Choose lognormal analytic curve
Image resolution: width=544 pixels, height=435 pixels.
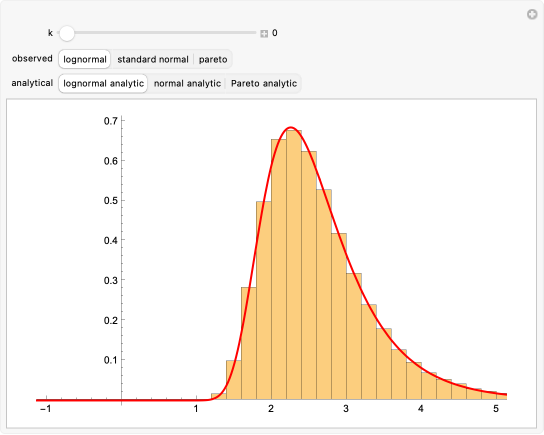[103, 84]
